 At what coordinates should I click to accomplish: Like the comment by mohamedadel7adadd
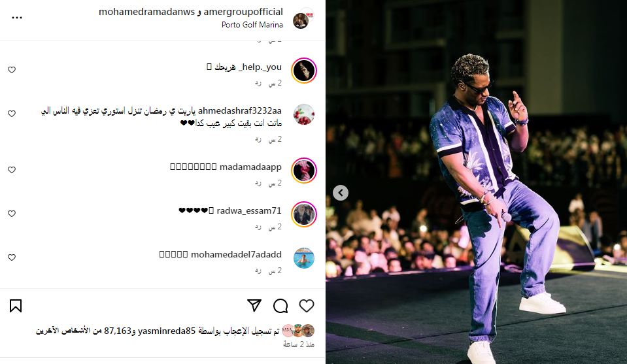pos(12,257)
